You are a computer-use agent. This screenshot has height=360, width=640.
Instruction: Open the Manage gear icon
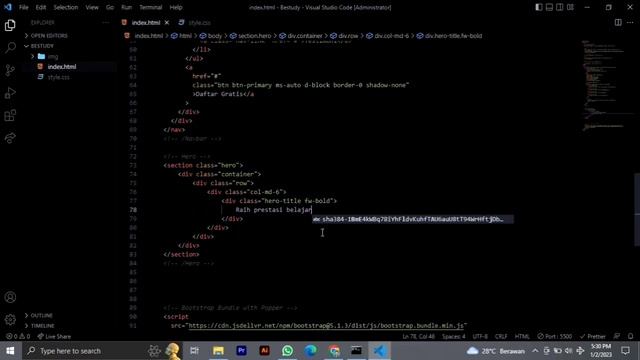point(10,319)
